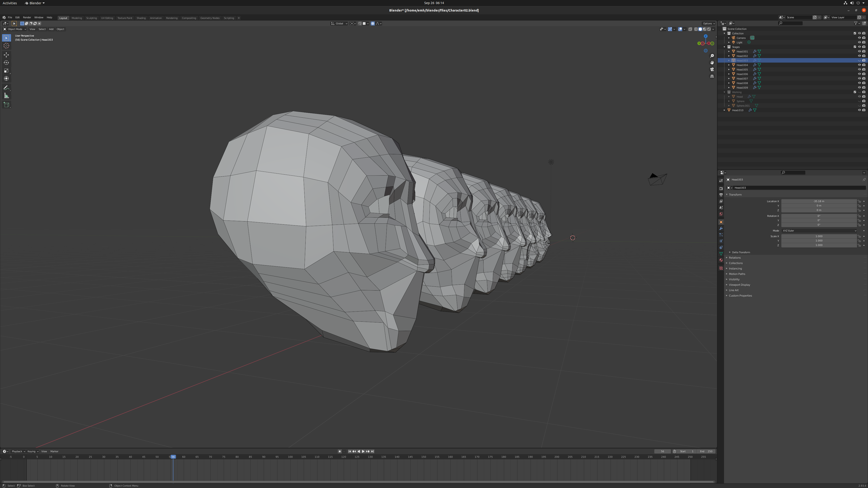The height and width of the screenshot is (488, 868).
Task: Open the World properties globe tab
Action: (721, 214)
